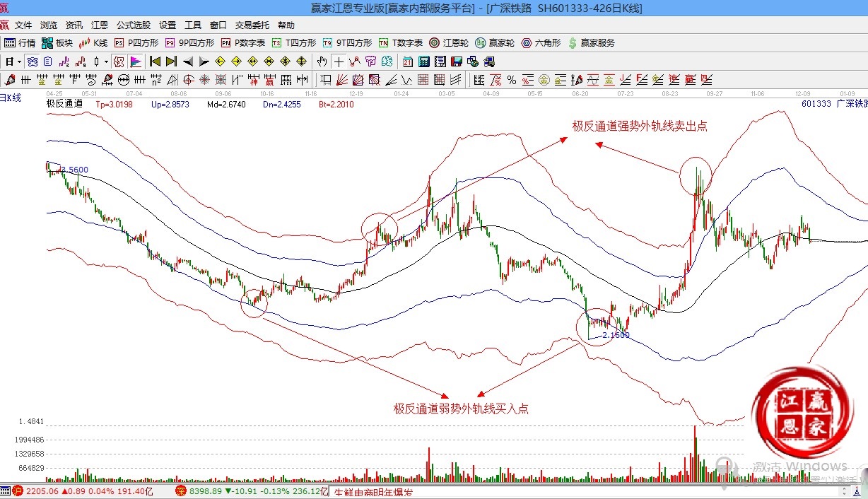Toggle the boxed 叉 indicator button
This screenshot has width=868, height=499.
click(x=118, y=61)
